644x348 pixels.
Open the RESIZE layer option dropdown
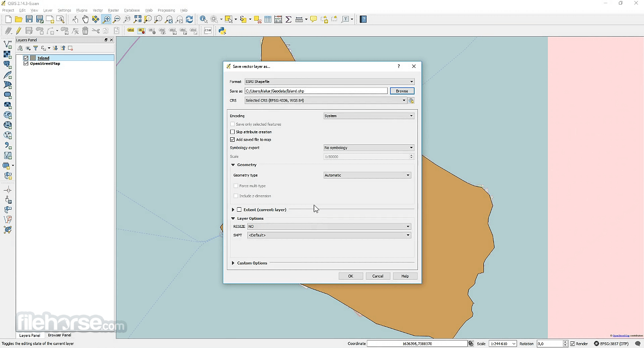(x=329, y=226)
